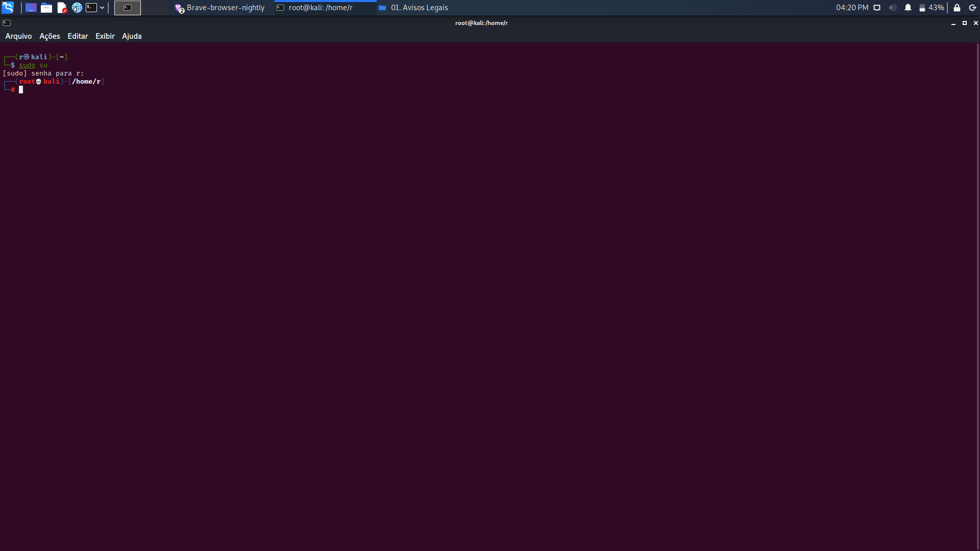Open the notifications bell icon
Image resolution: width=980 pixels, height=551 pixels.
908,8
